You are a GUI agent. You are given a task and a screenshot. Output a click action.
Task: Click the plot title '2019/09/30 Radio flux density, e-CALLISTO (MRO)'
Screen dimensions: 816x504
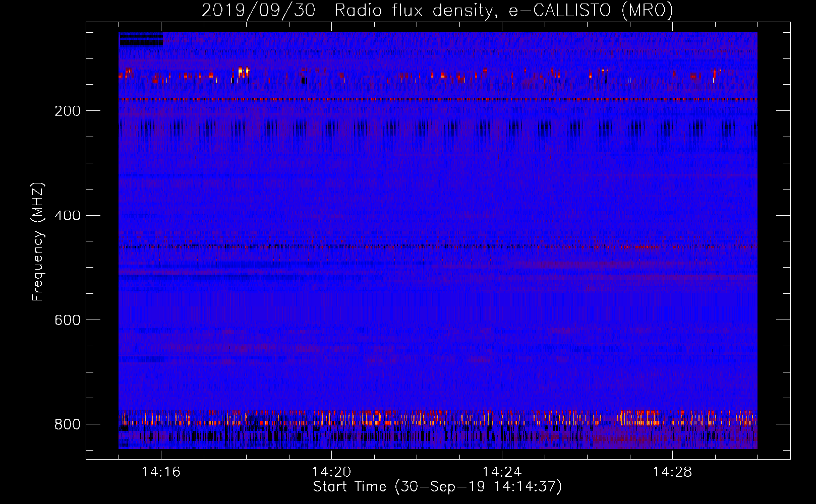(x=437, y=10)
